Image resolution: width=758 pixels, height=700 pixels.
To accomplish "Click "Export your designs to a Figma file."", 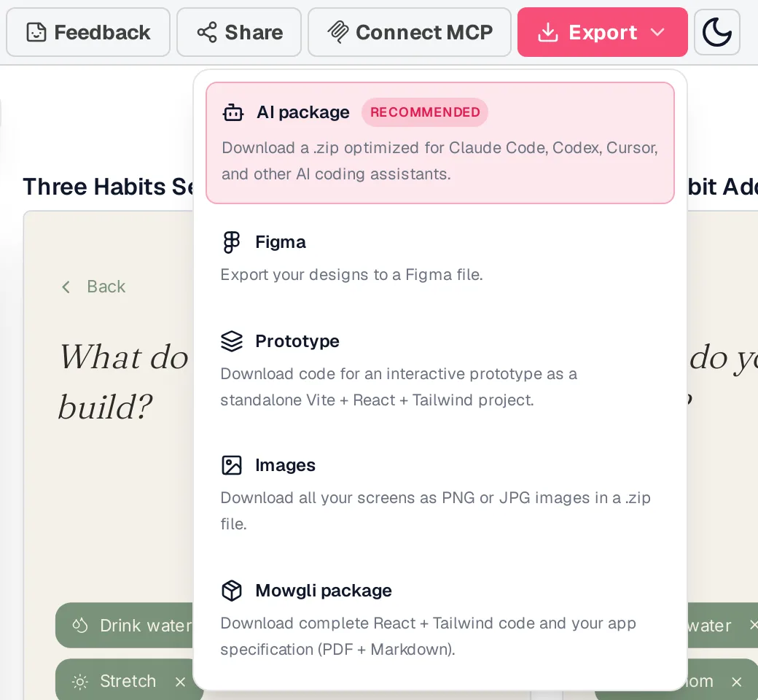I will [351, 275].
